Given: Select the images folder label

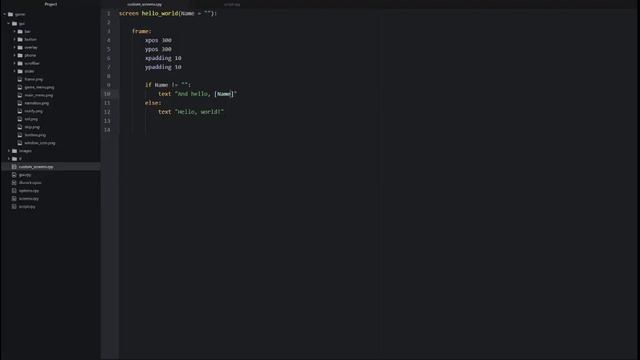Looking at the screenshot, I should pos(25,151).
